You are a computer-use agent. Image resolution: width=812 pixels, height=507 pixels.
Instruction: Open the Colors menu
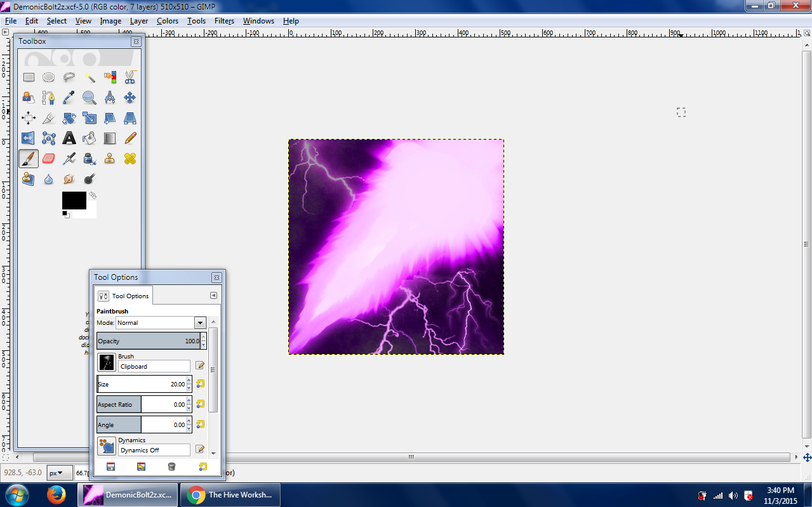point(168,21)
